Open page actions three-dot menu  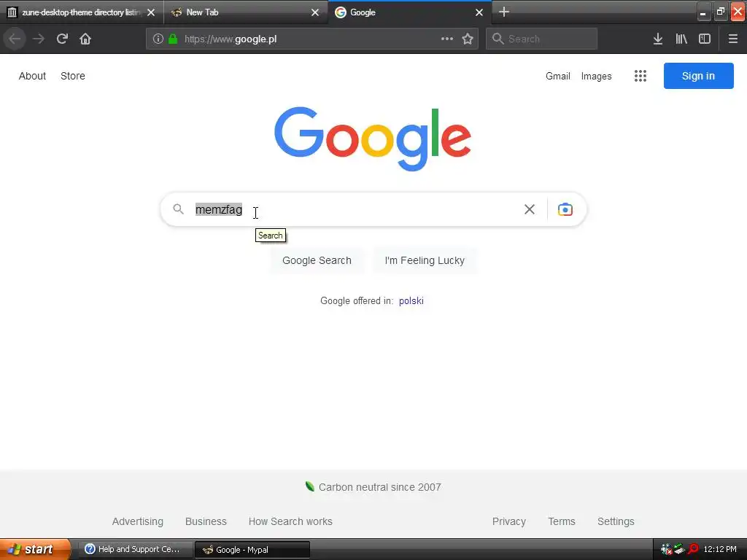point(447,39)
